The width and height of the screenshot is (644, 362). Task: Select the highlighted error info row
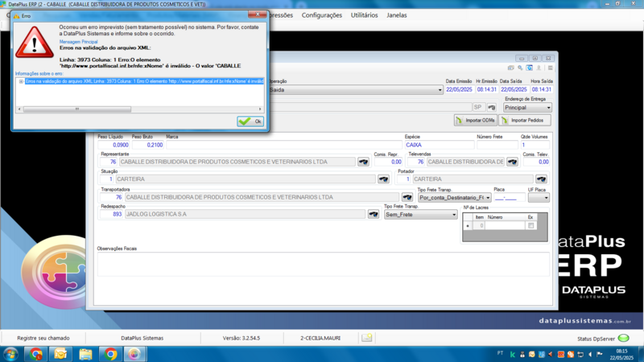coord(144,81)
